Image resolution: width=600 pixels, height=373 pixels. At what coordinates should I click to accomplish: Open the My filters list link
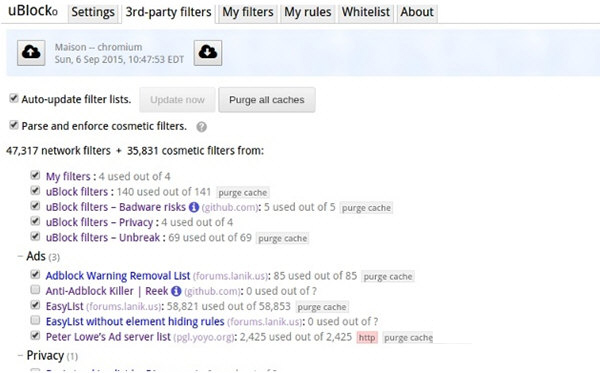(x=68, y=176)
